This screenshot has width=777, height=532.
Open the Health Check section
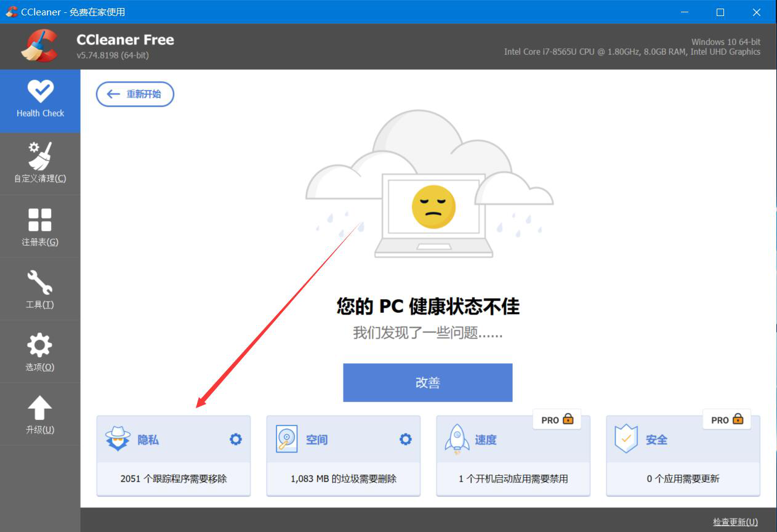(40, 101)
